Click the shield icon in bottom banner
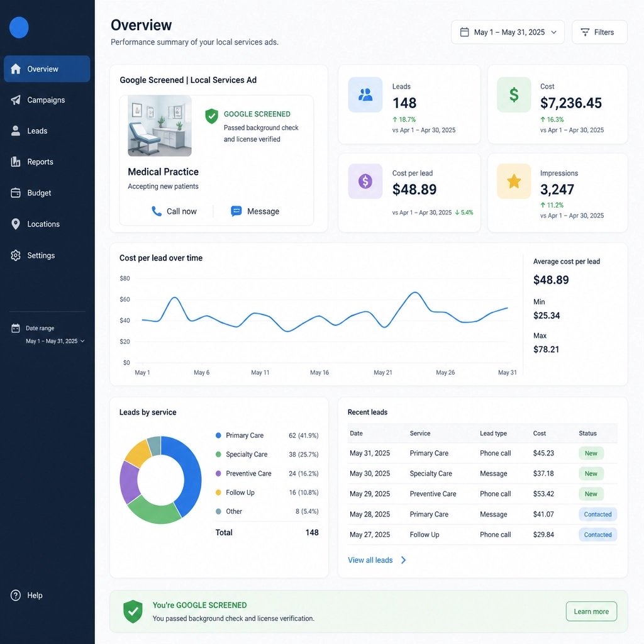 [133, 611]
